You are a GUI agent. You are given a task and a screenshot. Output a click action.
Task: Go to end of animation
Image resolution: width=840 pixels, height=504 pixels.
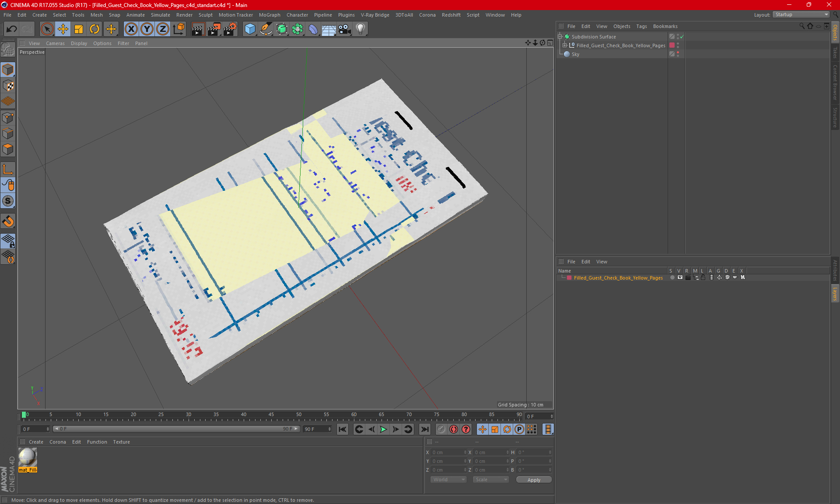[424, 430]
